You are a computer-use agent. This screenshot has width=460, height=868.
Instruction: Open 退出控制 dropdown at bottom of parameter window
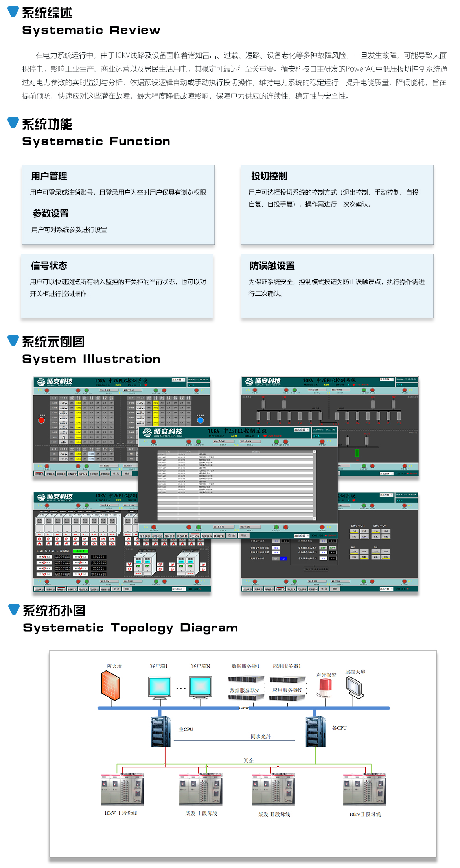(x=386, y=589)
